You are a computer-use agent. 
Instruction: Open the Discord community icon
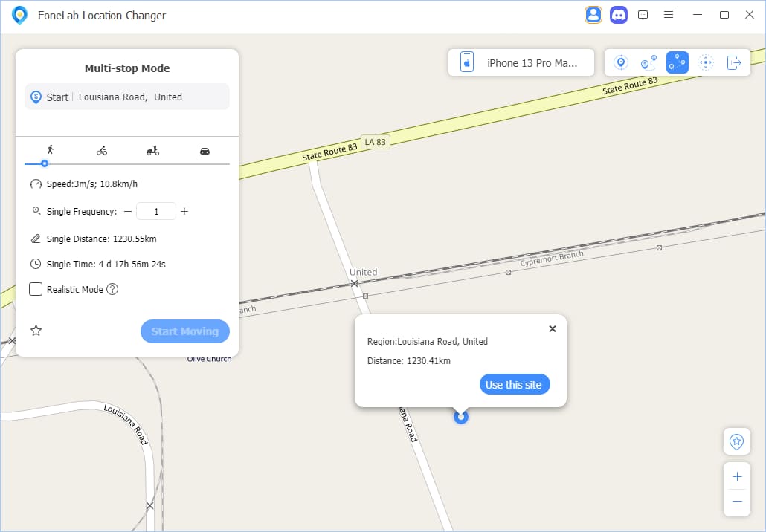[x=619, y=15]
